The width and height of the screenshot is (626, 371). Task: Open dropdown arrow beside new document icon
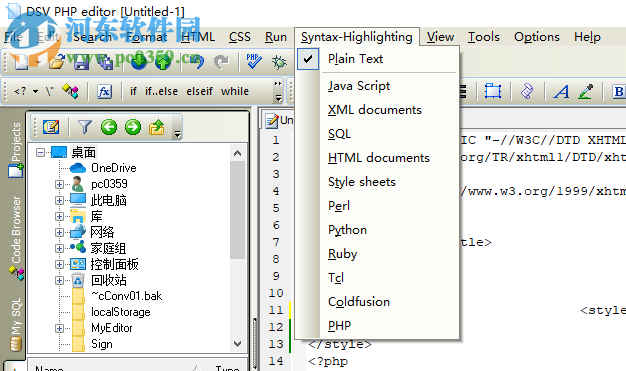[x=38, y=62]
